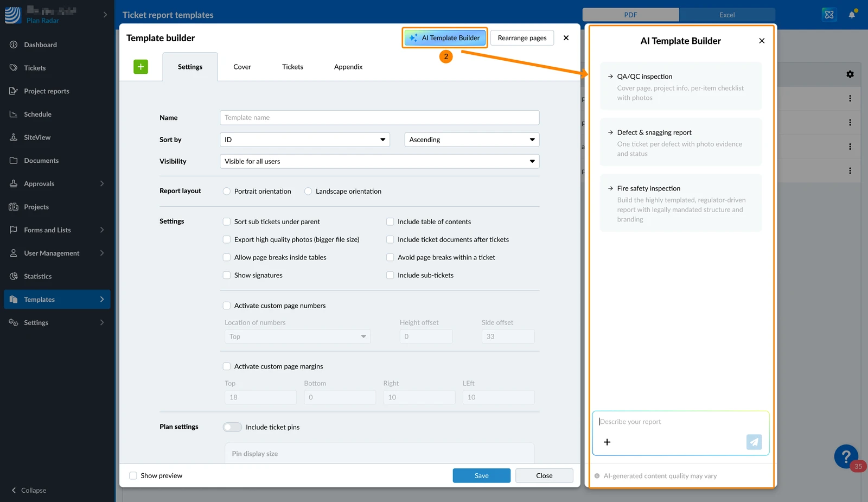Click the AI-generated content info icon
The image size is (868, 502).
[597, 476]
